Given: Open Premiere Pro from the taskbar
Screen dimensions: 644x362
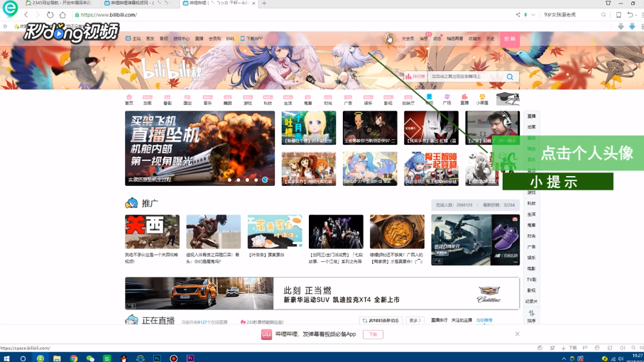Looking at the screenshot, I should click(190, 358).
